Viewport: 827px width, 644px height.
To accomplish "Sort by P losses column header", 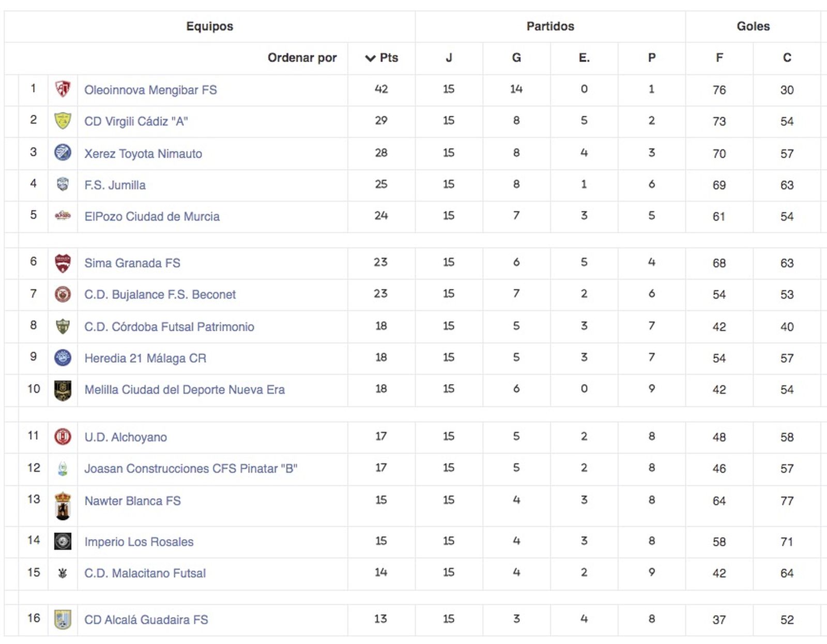I will click(x=651, y=58).
